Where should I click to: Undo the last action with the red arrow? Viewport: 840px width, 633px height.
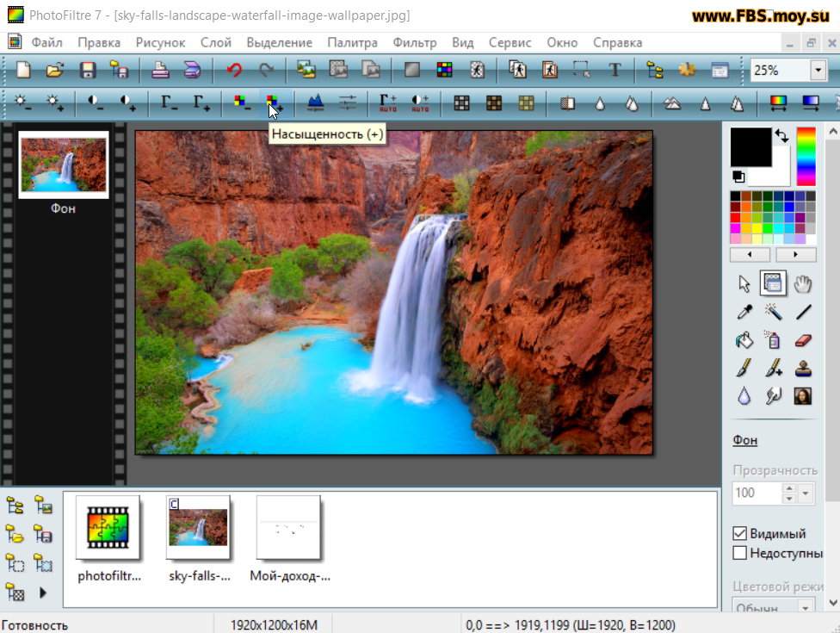pyautogui.click(x=233, y=70)
